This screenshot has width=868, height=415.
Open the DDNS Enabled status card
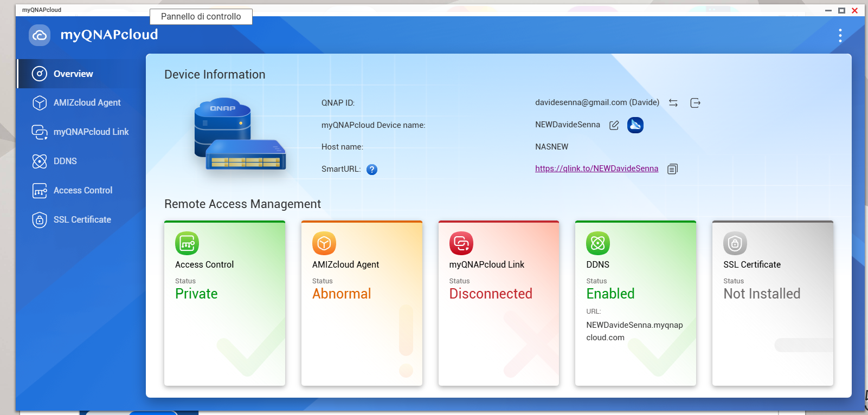coord(635,303)
